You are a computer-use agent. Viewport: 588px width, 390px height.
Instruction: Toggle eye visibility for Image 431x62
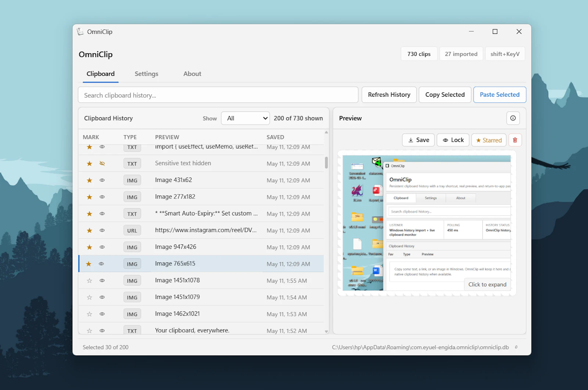(102, 180)
